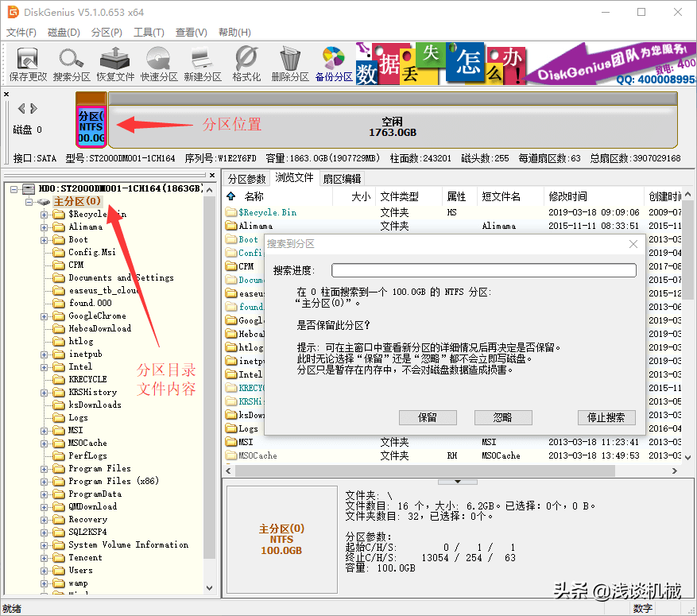Viewport: 697px width, 616px height.
Task: Open the 工具(T) menu
Action: (149, 33)
